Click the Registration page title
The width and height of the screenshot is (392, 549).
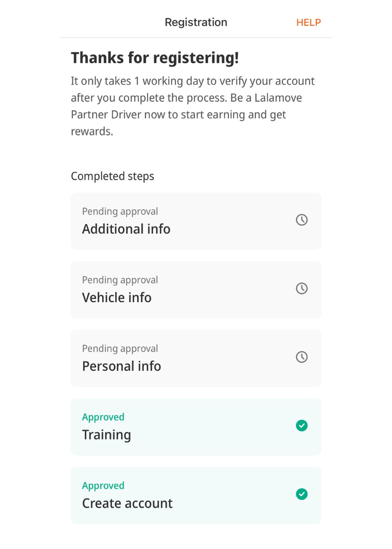pos(196,22)
